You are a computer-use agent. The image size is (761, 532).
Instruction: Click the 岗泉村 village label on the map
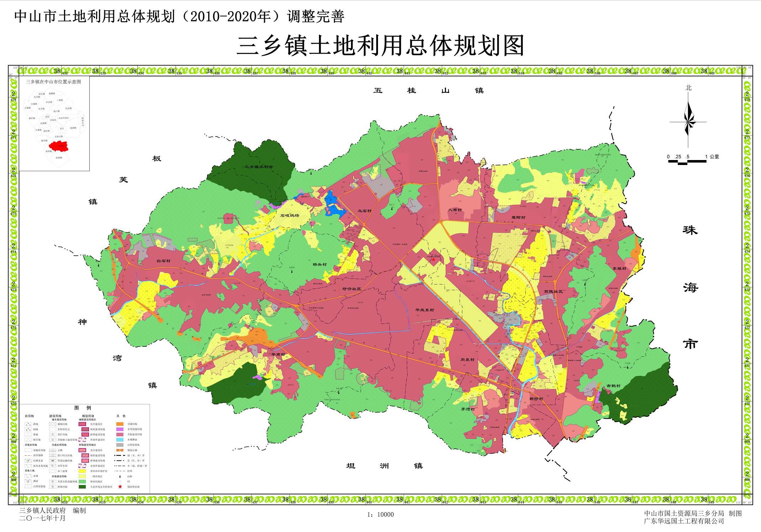[x=467, y=360]
